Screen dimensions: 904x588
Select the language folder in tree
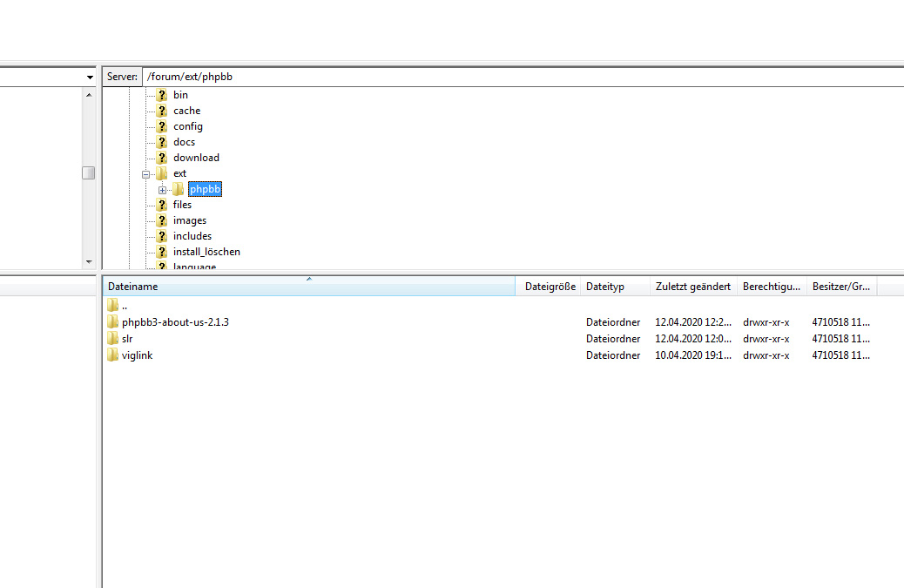point(194,267)
